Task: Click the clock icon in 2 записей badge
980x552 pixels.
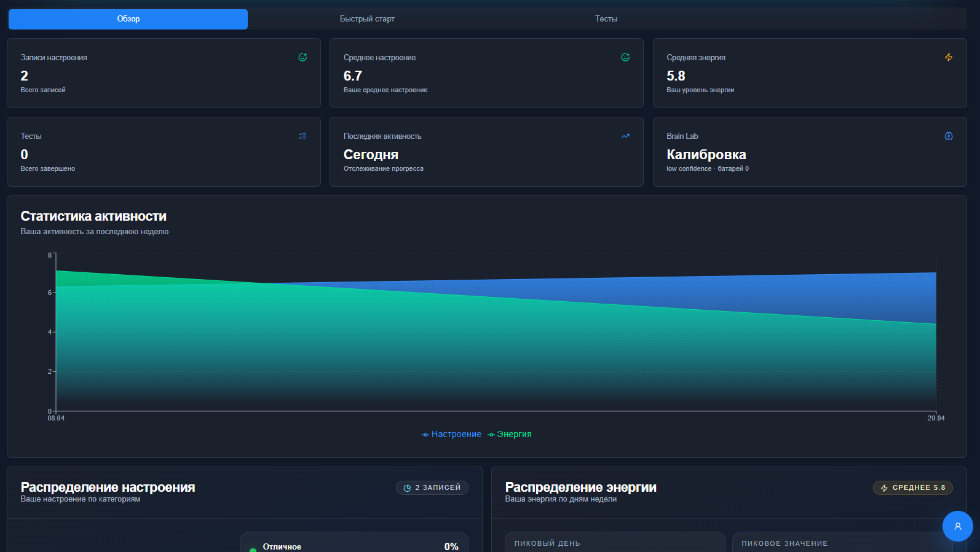Action: tap(407, 488)
